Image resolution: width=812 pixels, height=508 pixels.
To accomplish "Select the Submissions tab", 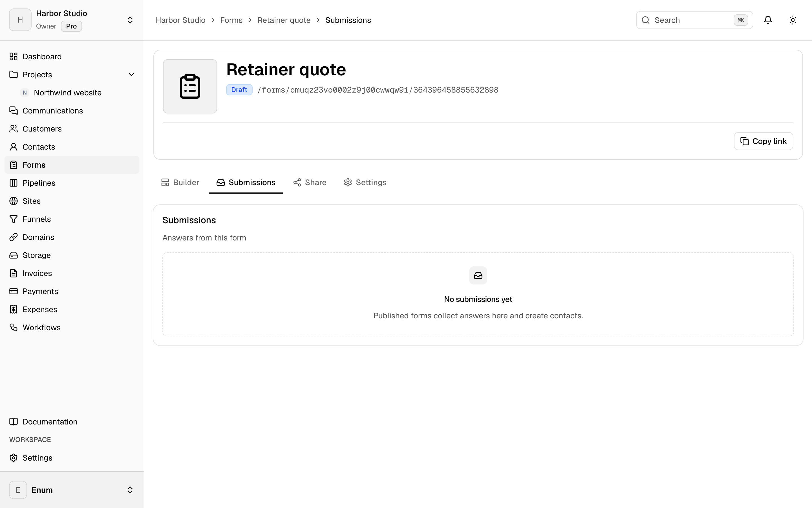I will pyautogui.click(x=246, y=182).
